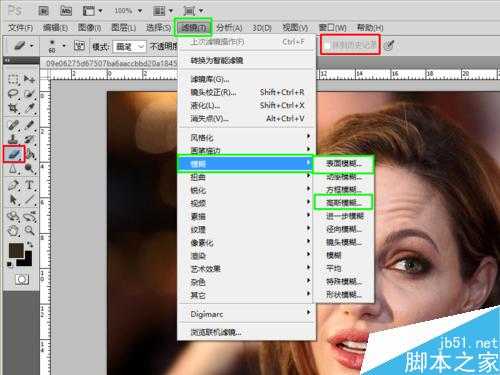
Task: Choose Surface Blur (表面模糊) from submenu
Action: [x=343, y=163]
